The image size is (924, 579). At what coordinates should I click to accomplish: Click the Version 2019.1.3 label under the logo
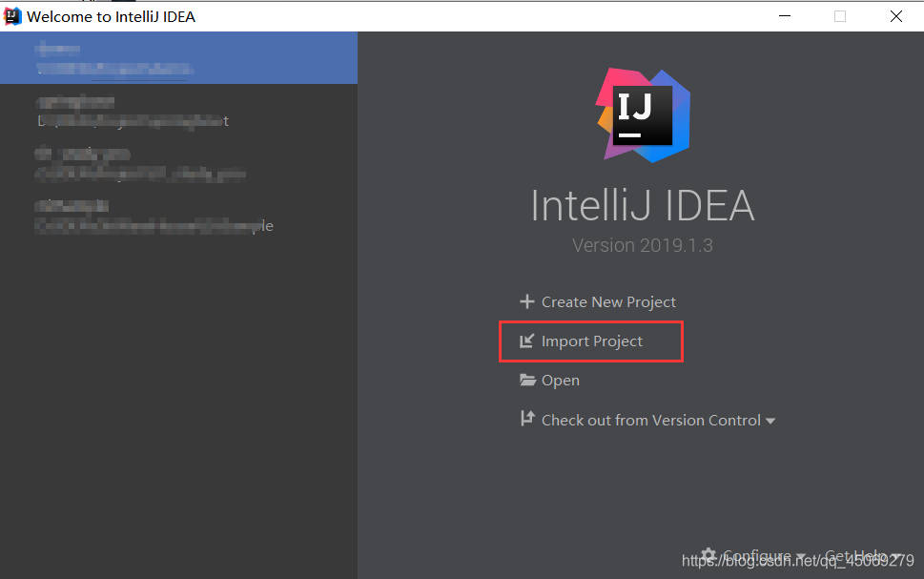(642, 245)
